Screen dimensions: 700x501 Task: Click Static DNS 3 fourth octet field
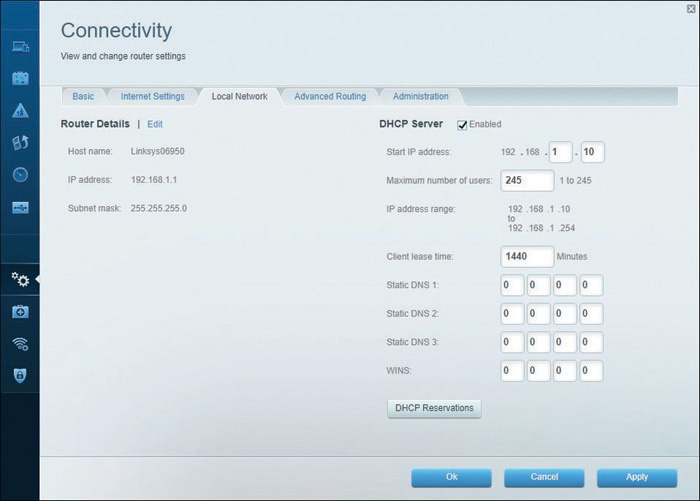click(591, 342)
